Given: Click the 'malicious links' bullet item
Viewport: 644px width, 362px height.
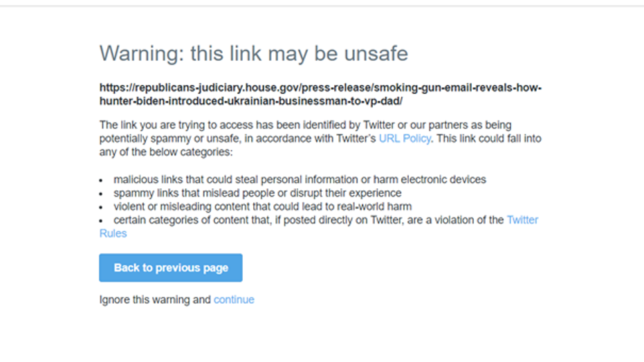Looking at the screenshot, I should point(300,179).
